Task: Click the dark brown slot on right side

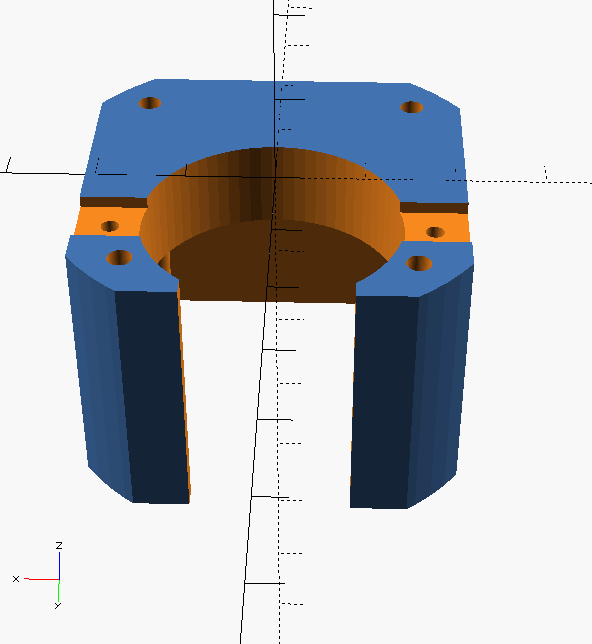Action: point(434,207)
